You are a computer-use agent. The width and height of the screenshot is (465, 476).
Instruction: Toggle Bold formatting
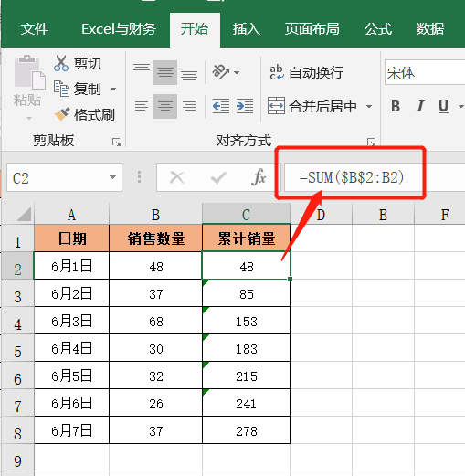tap(396, 106)
